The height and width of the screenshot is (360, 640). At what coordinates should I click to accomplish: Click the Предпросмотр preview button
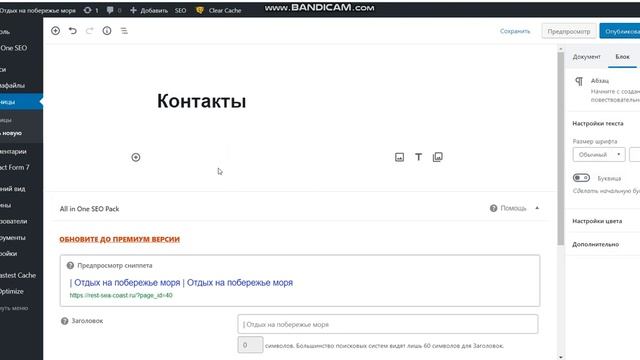(x=569, y=31)
